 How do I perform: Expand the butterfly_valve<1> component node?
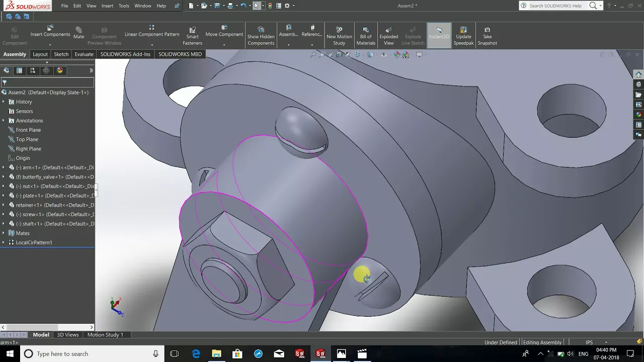pyautogui.click(x=4, y=177)
